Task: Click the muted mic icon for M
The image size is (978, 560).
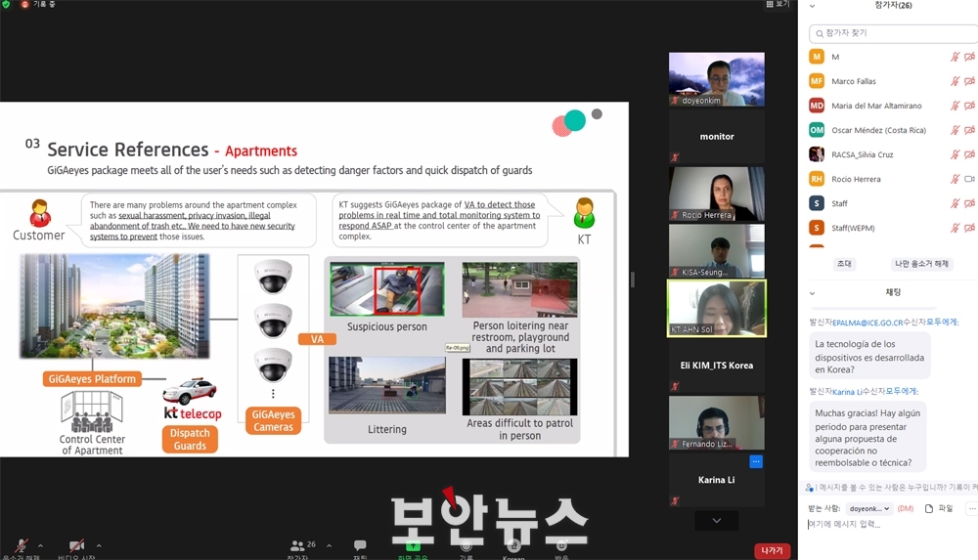Action: [955, 57]
